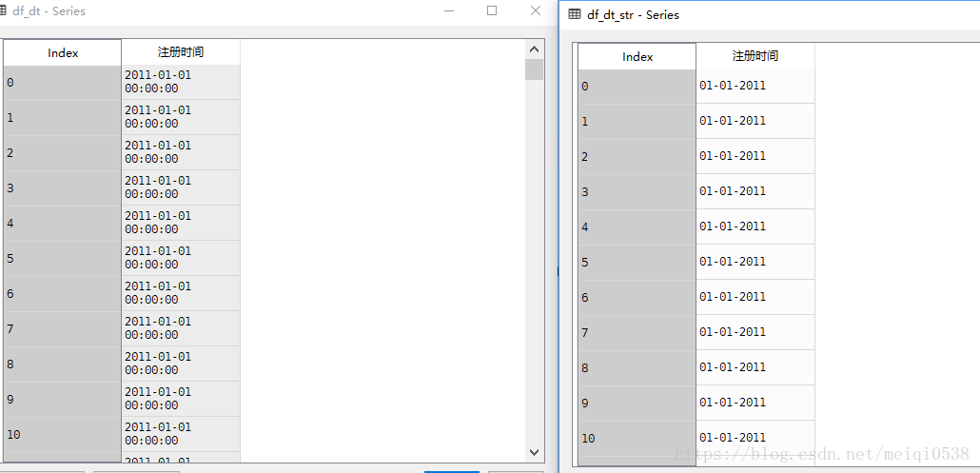Viewport: 980px width, 473px height.
Task: Click scroll down arrow in df_dt window
Action: 534,452
